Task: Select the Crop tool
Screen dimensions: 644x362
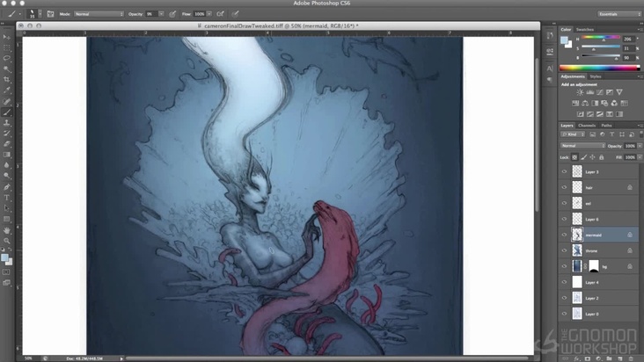Action: pos(7,79)
